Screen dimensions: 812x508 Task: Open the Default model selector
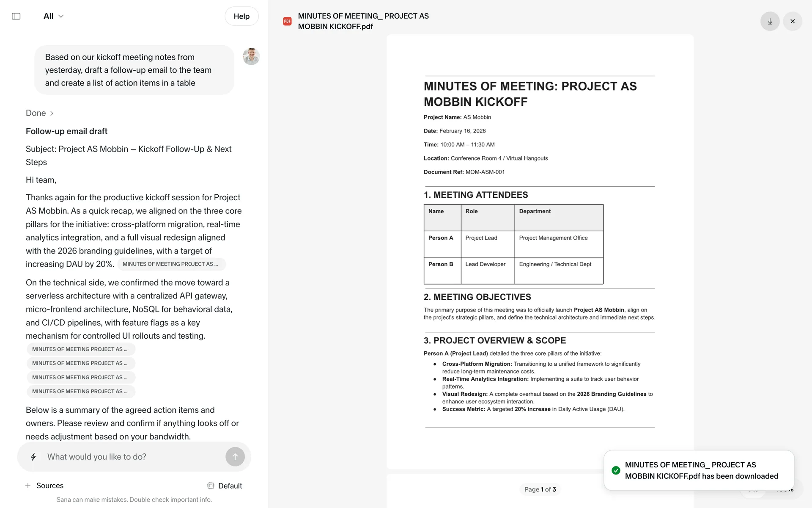pyautogui.click(x=225, y=486)
